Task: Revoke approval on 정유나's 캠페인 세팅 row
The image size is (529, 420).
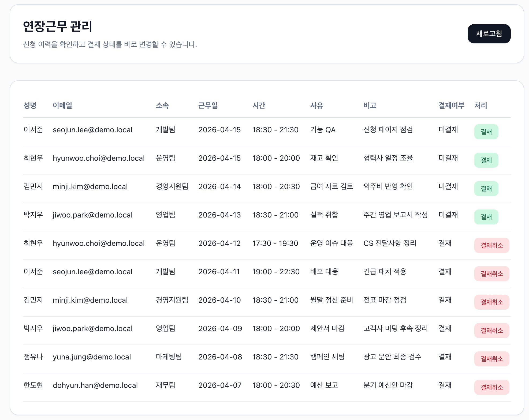Action: pyautogui.click(x=491, y=359)
